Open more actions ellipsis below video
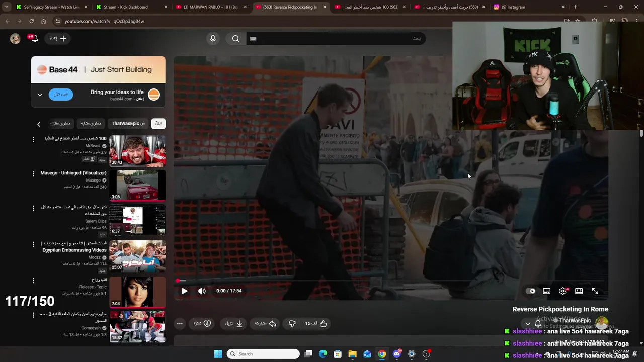The width and height of the screenshot is (644, 362). pyautogui.click(x=180, y=324)
